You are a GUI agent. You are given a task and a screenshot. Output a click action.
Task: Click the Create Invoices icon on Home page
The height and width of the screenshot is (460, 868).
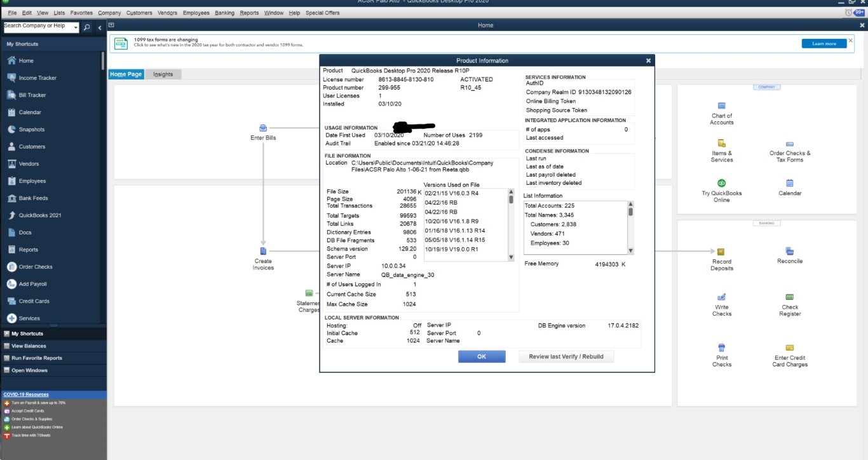[x=263, y=252]
